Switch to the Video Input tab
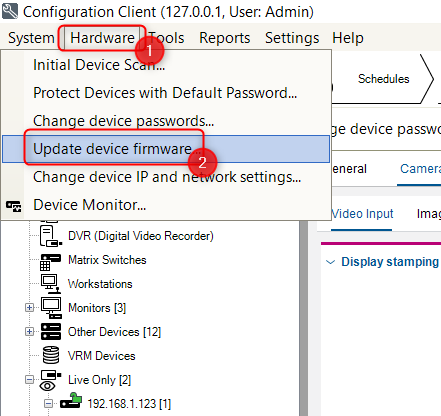The image size is (441, 416). (362, 214)
